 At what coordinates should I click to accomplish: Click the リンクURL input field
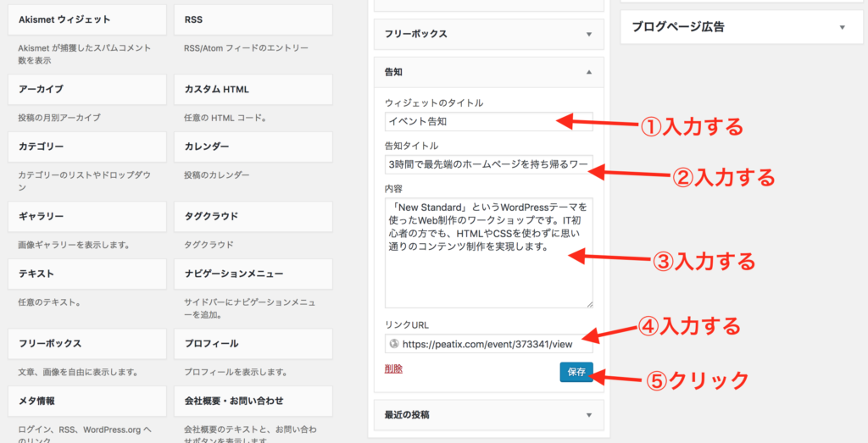point(492,344)
